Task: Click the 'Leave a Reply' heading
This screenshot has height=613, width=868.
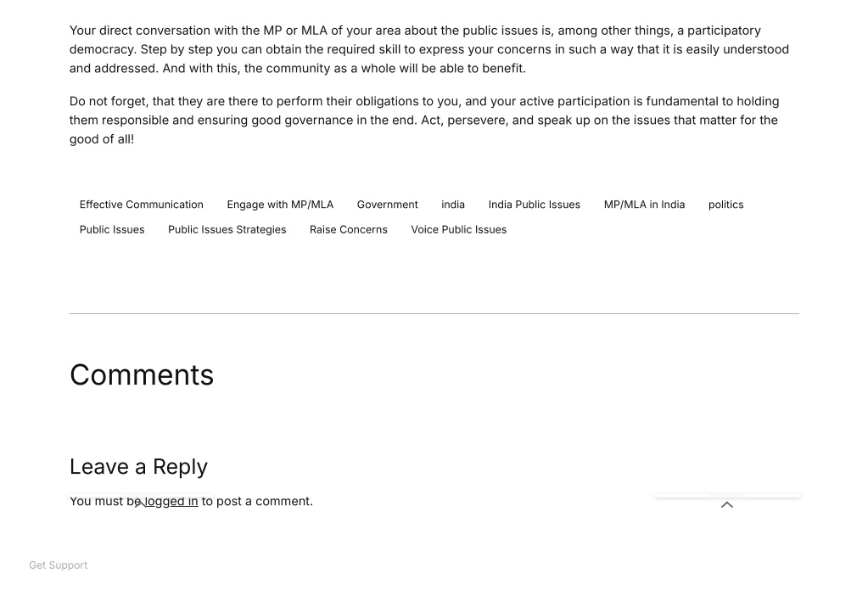Action: click(138, 467)
